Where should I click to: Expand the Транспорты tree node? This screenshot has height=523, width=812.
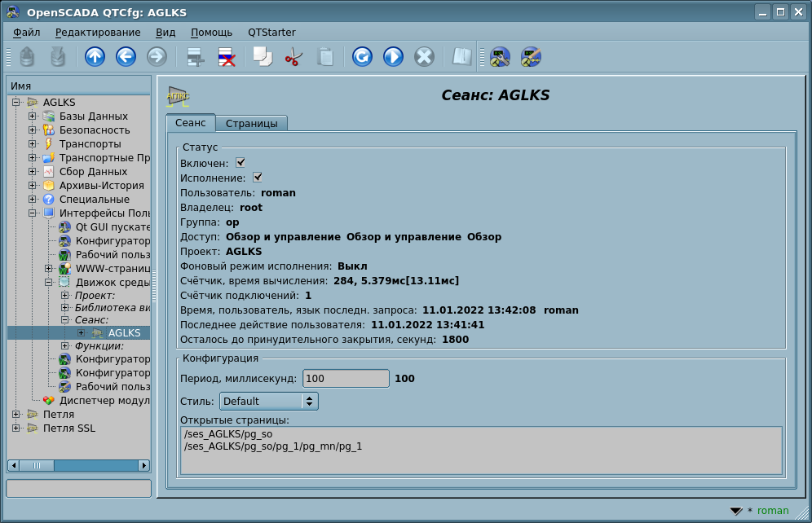coord(32,144)
